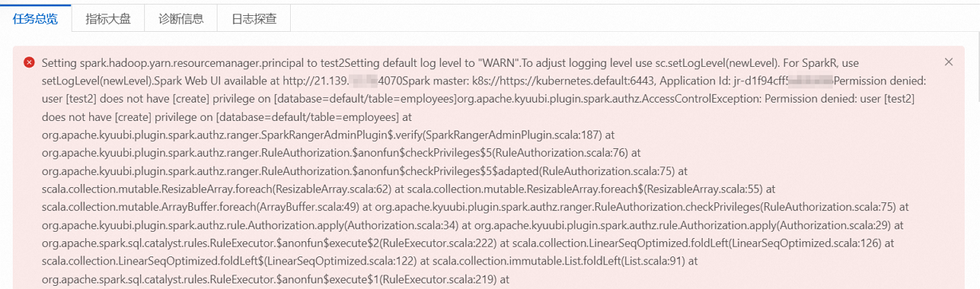Dismiss the error alert with X
Screen dimensions: 980x289
pyautogui.click(x=948, y=62)
